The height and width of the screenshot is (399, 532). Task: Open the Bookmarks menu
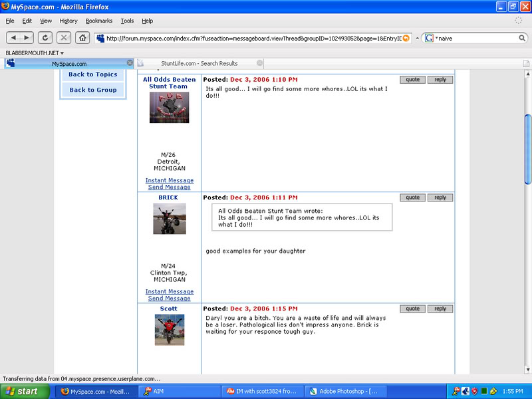[x=98, y=21]
